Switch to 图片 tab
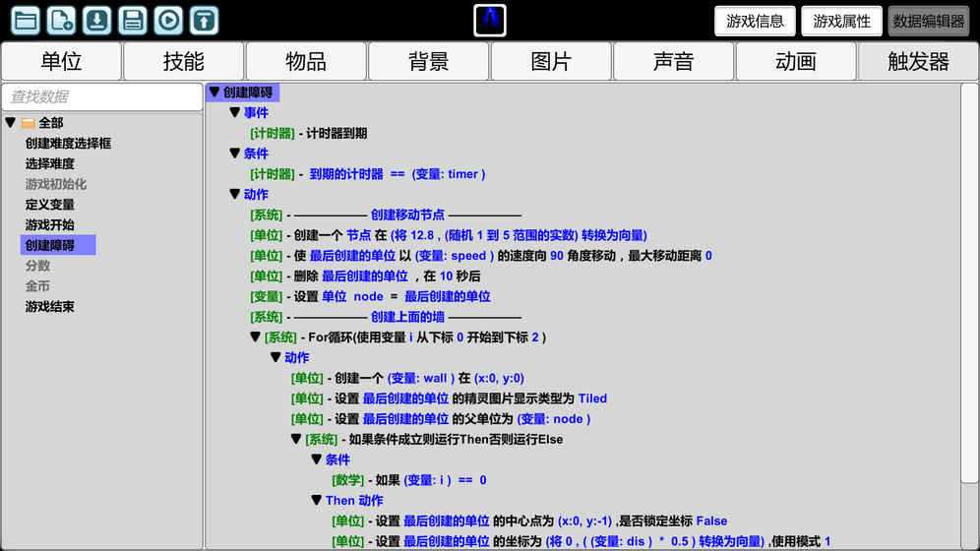 551,61
